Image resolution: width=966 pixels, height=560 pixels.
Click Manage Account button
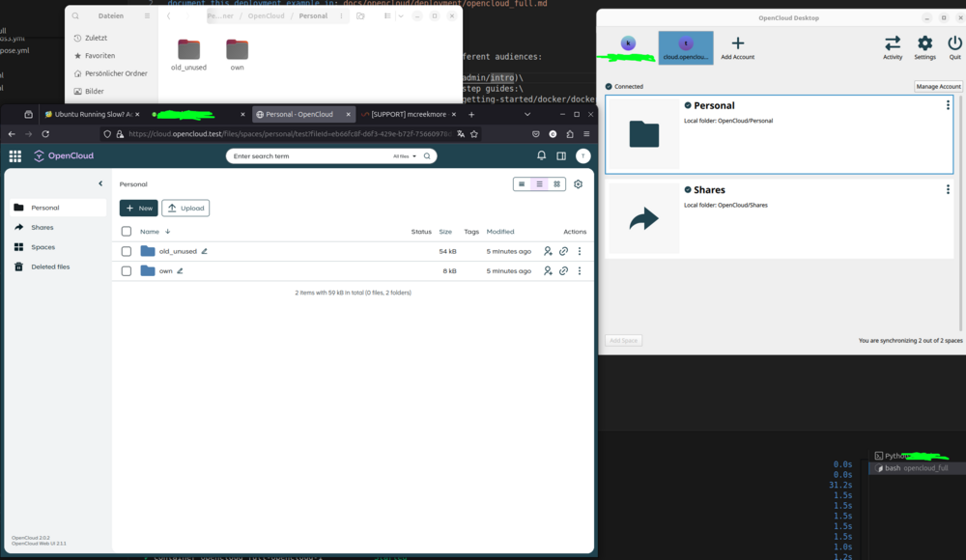tap(938, 86)
